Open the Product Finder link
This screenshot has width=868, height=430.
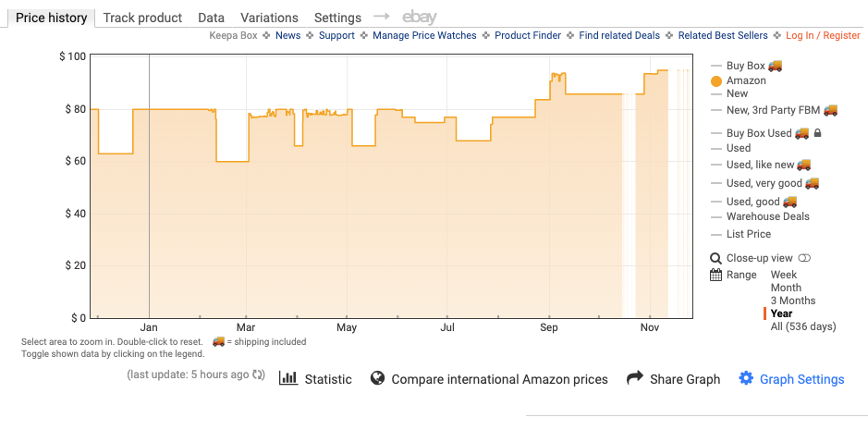[x=527, y=35]
